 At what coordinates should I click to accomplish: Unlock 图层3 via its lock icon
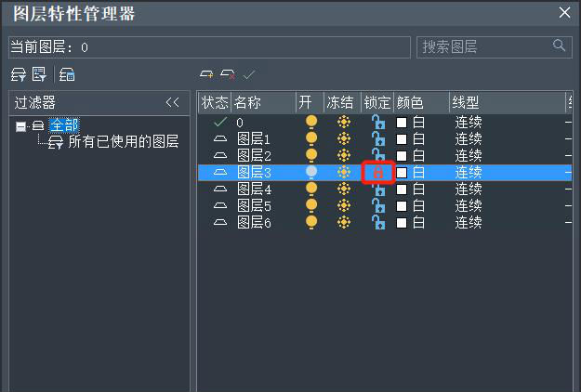coord(378,172)
